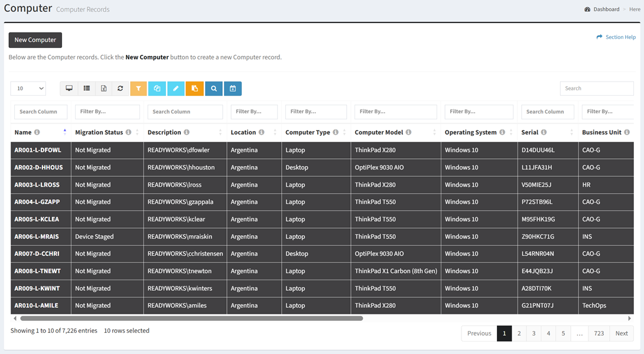Click the New Computer button
644x354 pixels.
[x=35, y=40]
